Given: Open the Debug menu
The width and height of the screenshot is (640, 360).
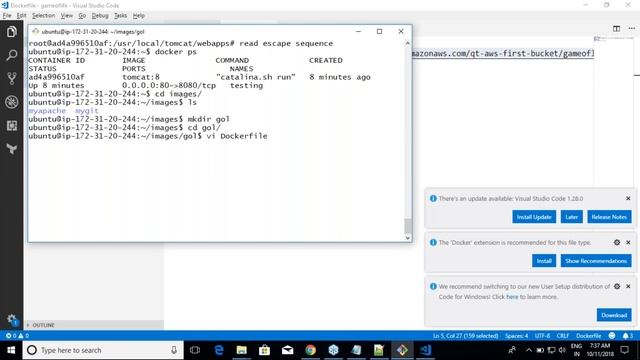Looking at the screenshot, I should [100, 16].
